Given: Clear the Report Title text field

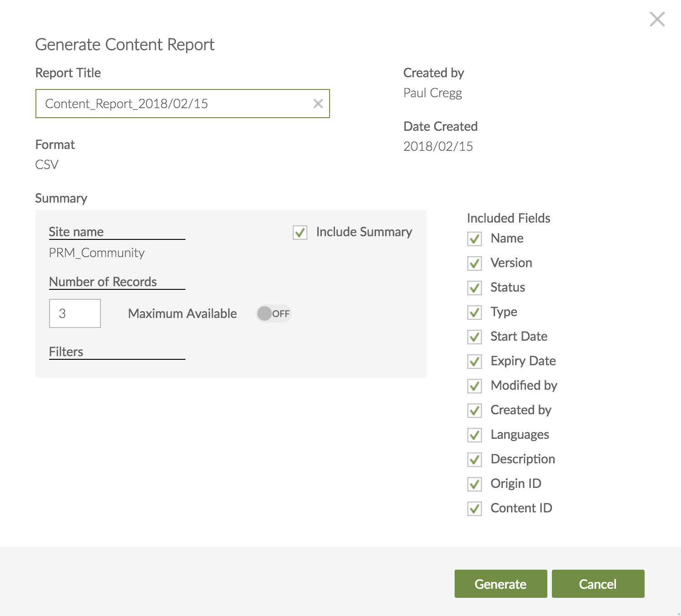Looking at the screenshot, I should [x=318, y=104].
